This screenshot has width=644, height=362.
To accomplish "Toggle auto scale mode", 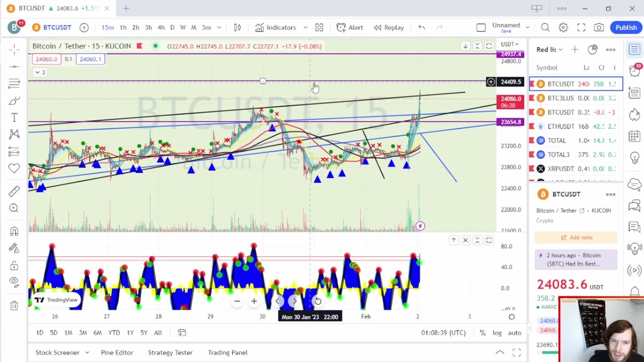I will pyautogui.click(x=514, y=333).
